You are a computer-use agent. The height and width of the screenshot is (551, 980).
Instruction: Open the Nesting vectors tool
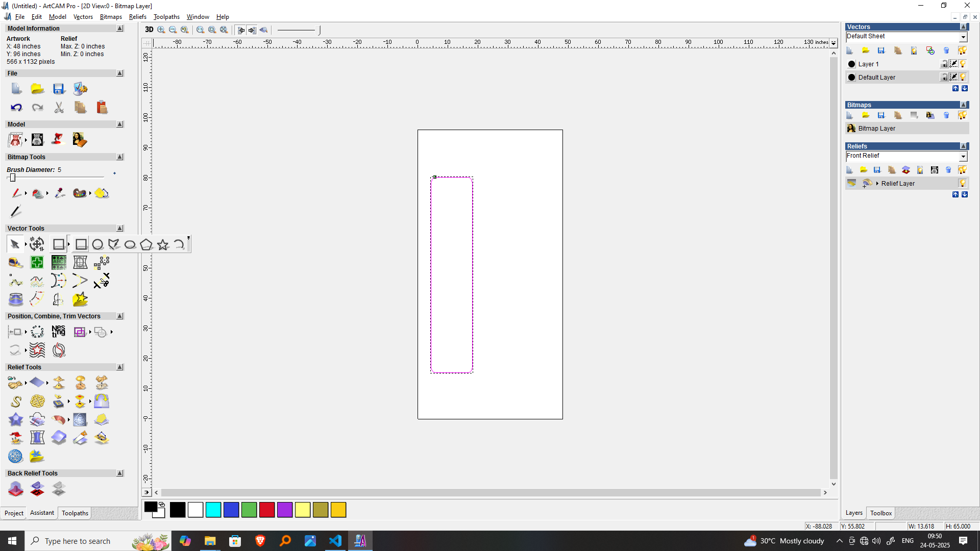pos(59,332)
